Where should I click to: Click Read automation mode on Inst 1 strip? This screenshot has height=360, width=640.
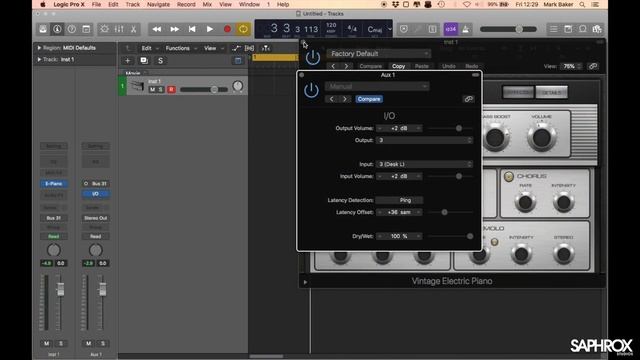(54, 236)
